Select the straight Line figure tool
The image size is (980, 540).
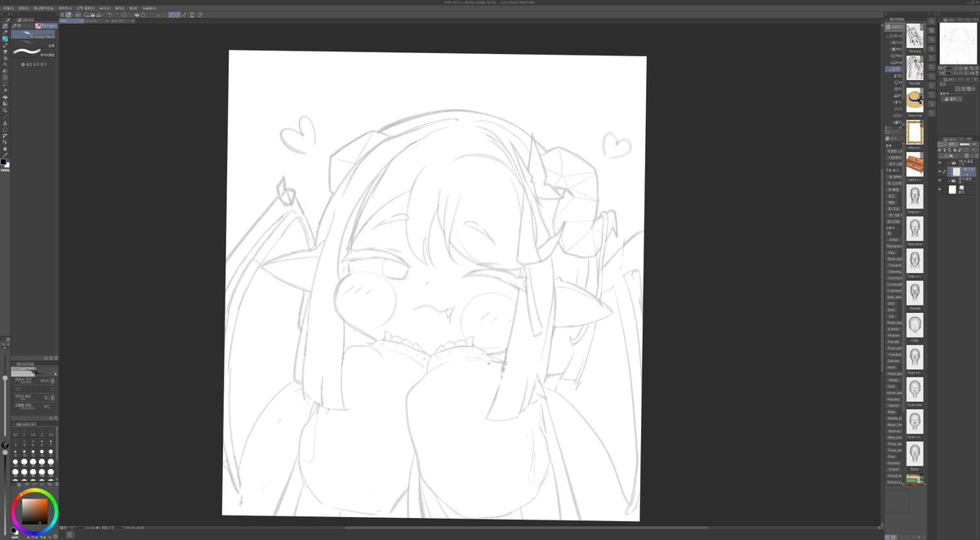click(x=5, y=117)
